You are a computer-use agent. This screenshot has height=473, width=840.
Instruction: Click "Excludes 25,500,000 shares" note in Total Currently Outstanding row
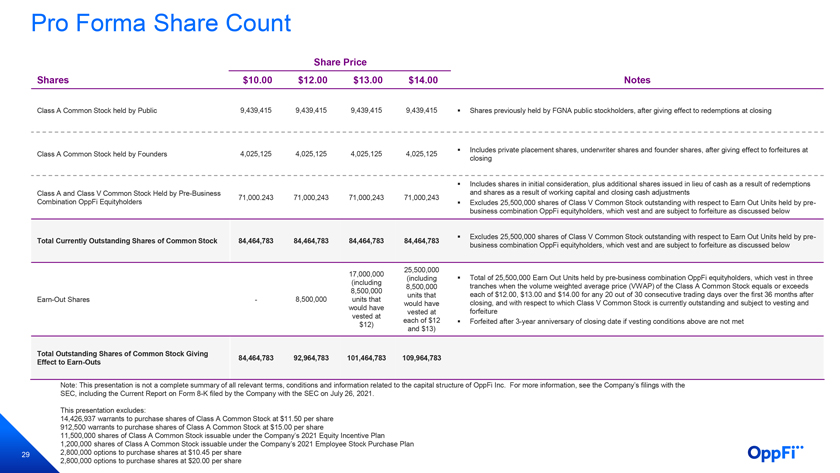642,241
